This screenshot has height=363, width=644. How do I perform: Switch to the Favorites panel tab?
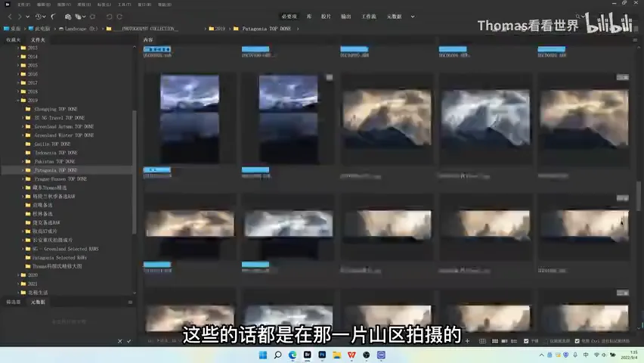pyautogui.click(x=13, y=40)
